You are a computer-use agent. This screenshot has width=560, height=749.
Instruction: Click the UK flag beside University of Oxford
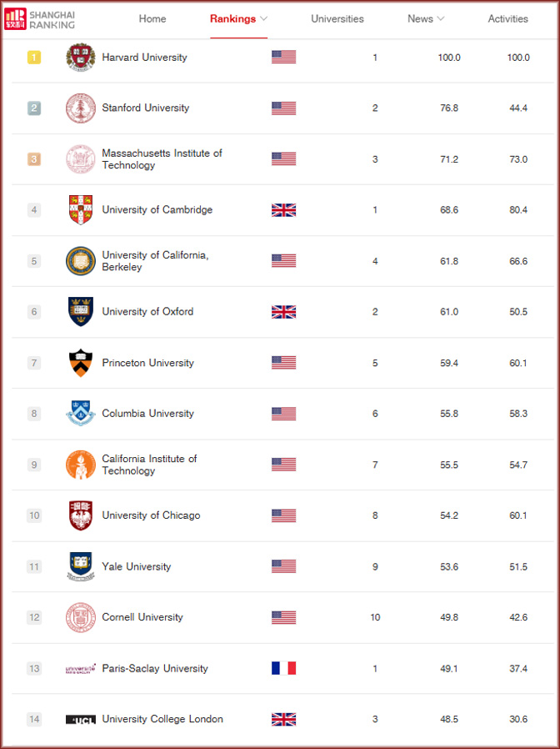(283, 312)
